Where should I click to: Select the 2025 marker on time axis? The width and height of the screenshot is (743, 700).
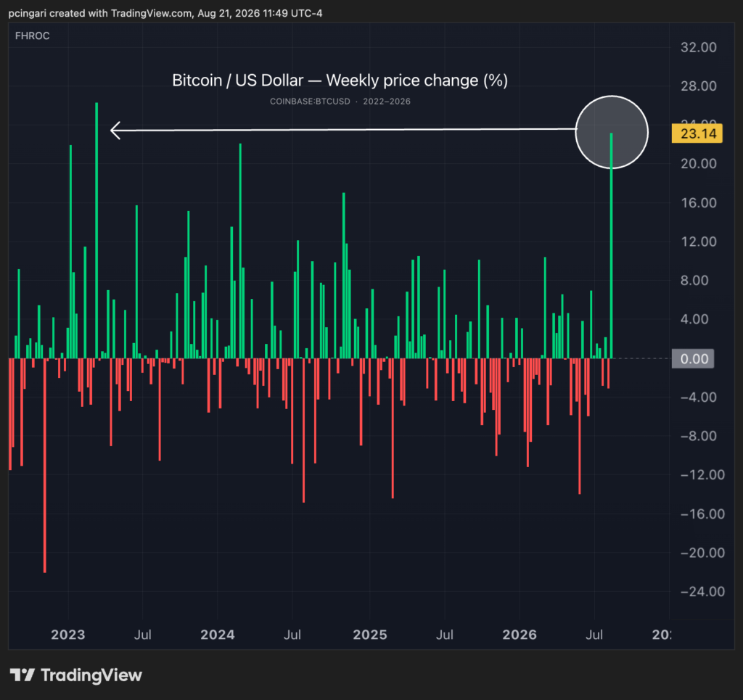click(x=370, y=635)
